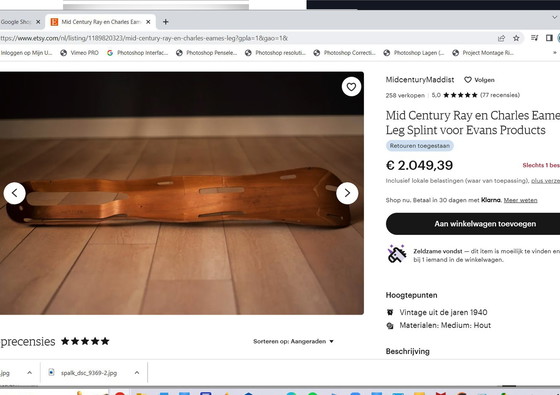
Task: Click the Zeldzame vondst unicorn hand icon
Action: click(397, 254)
